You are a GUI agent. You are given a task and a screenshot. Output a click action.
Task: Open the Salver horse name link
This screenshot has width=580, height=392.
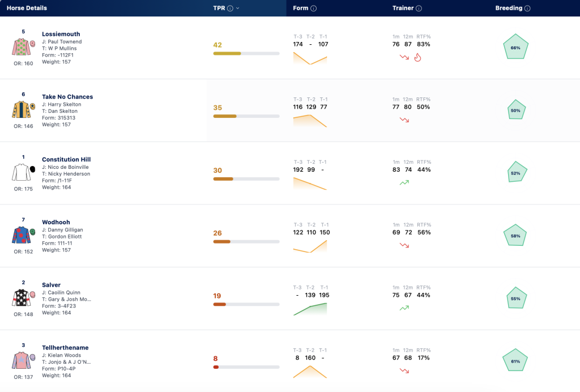click(51, 285)
